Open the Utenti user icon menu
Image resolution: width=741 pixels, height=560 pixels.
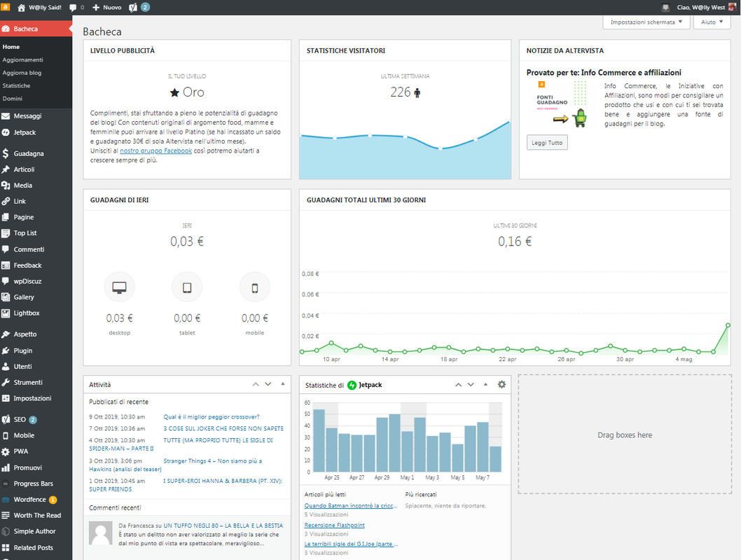click(6, 366)
